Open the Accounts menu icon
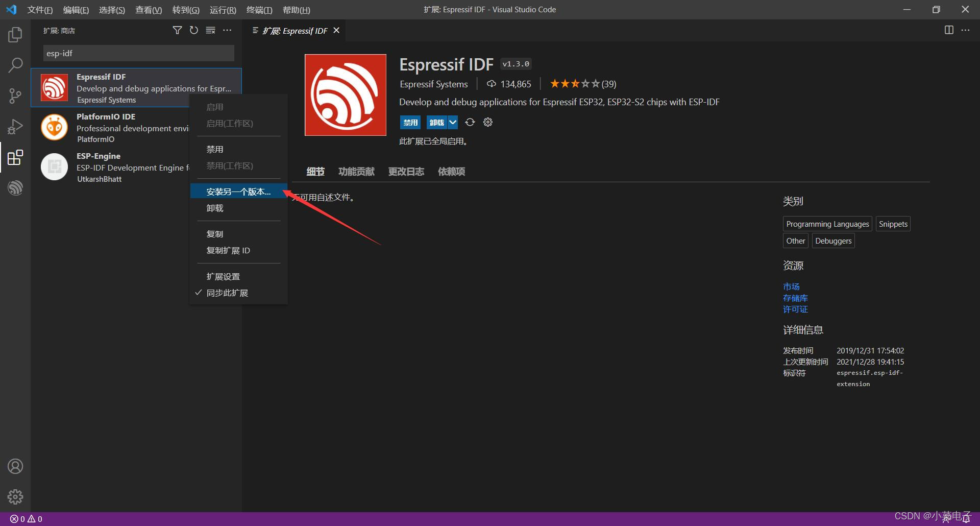This screenshot has width=980, height=526. (15, 466)
